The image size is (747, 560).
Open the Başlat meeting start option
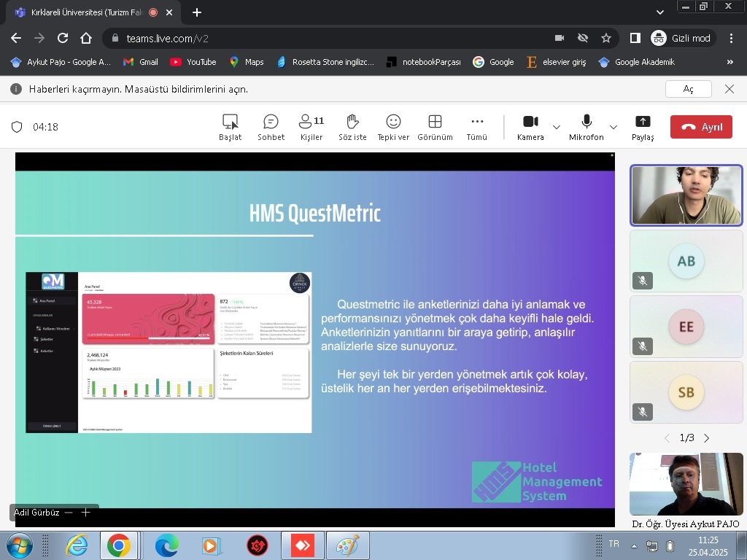[230, 127]
